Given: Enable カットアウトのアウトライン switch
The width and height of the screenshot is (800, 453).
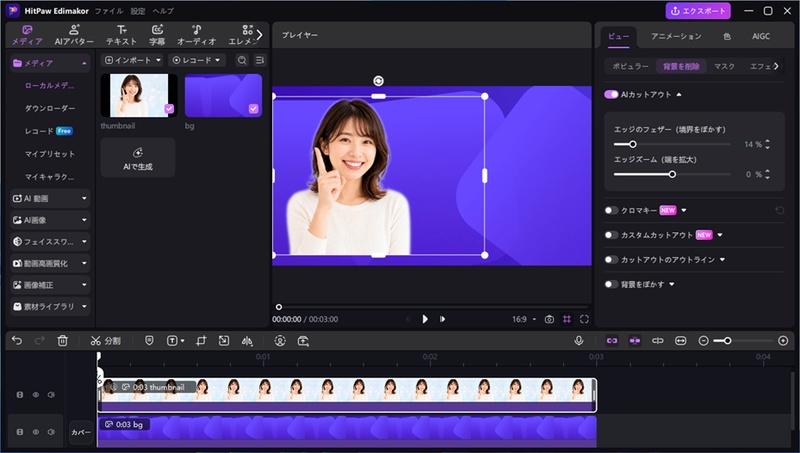Looking at the screenshot, I should click(x=611, y=260).
